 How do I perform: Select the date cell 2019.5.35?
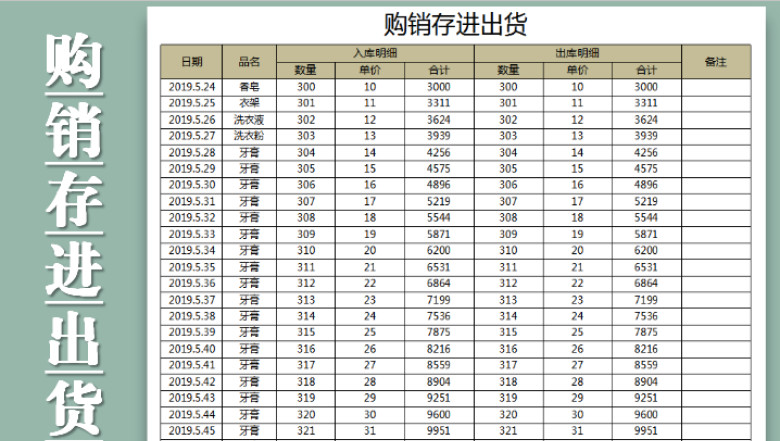pos(192,267)
